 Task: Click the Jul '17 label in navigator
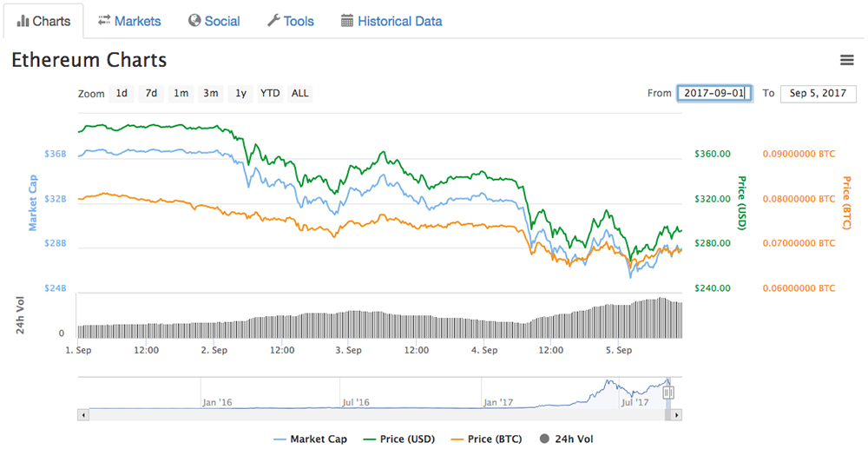pos(635,402)
